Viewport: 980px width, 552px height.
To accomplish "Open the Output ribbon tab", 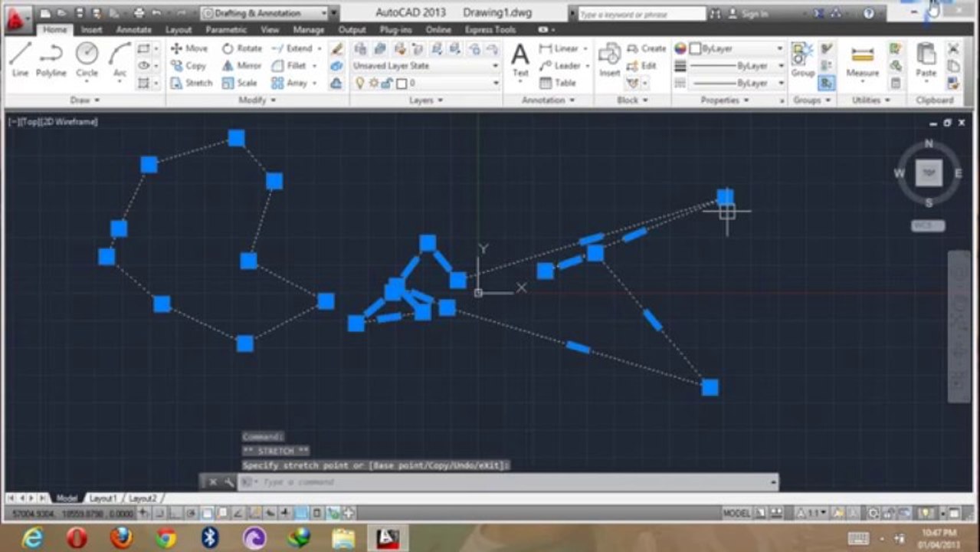I will click(352, 30).
